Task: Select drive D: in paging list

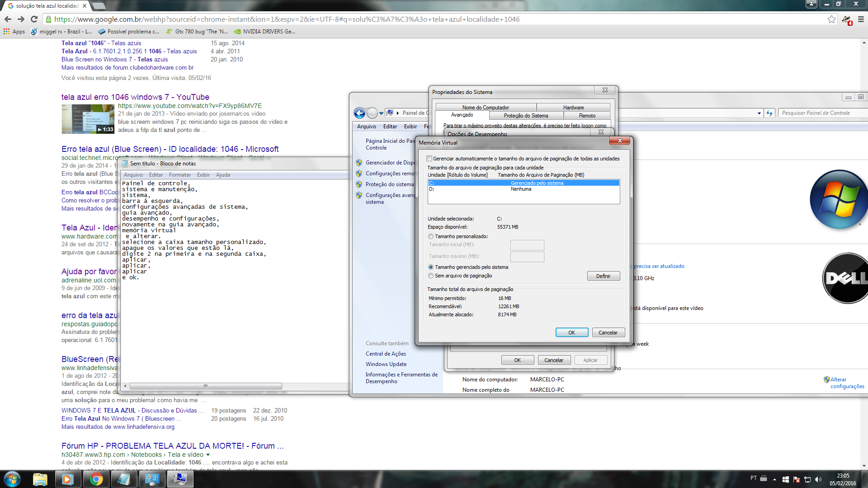Action: [524, 189]
